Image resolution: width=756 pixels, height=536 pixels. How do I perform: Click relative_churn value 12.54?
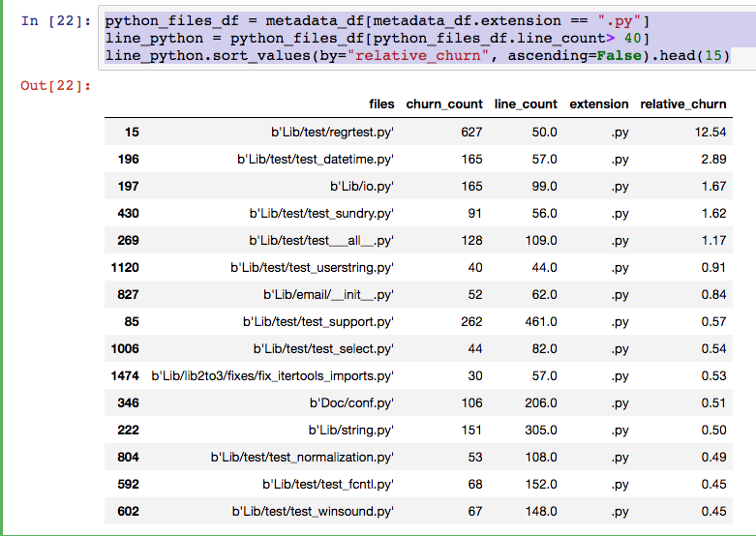click(x=711, y=133)
